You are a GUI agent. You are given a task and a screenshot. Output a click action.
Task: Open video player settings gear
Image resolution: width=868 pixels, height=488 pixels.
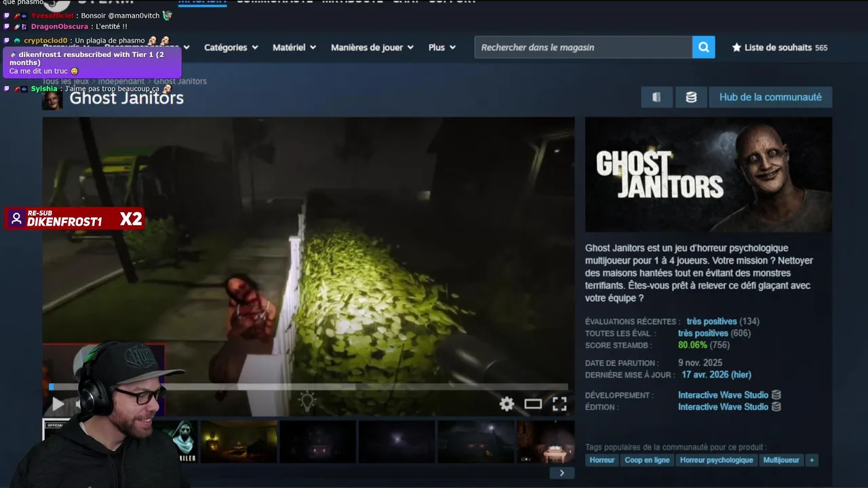507,404
